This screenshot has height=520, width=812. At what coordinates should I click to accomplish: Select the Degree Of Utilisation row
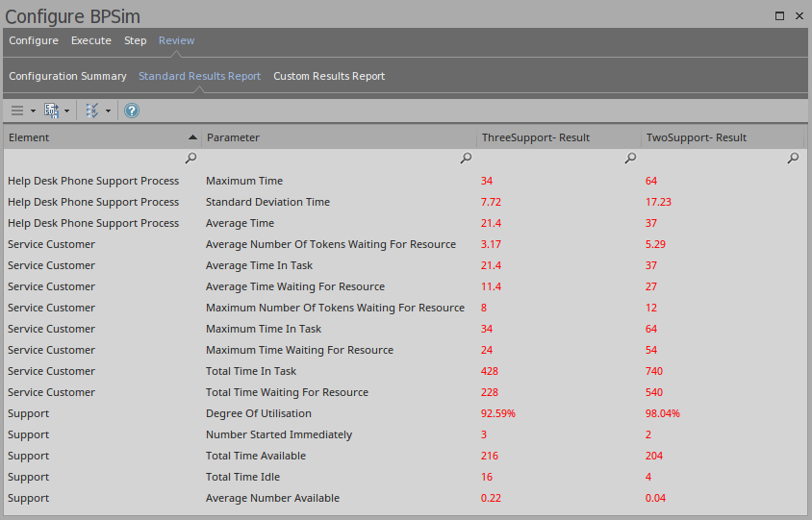tap(258, 413)
